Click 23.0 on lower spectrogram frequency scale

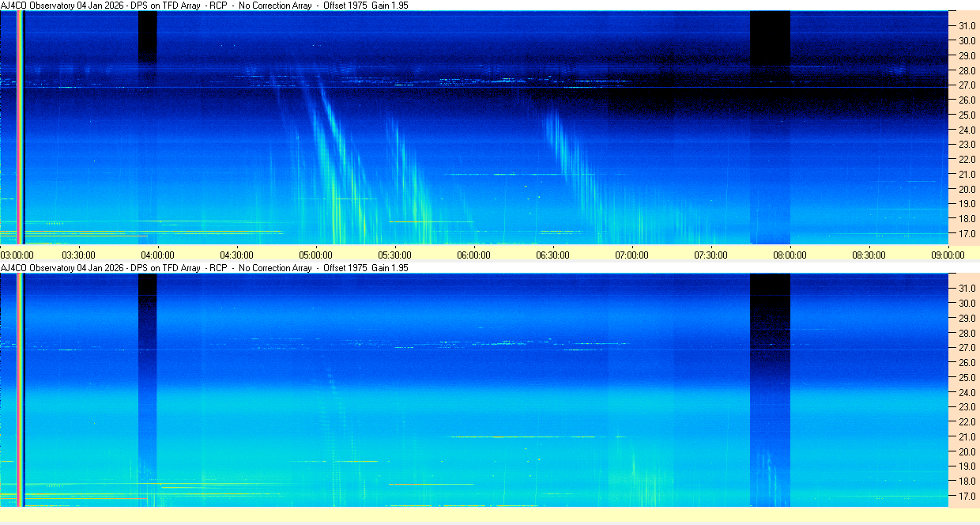[x=967, y=407]
